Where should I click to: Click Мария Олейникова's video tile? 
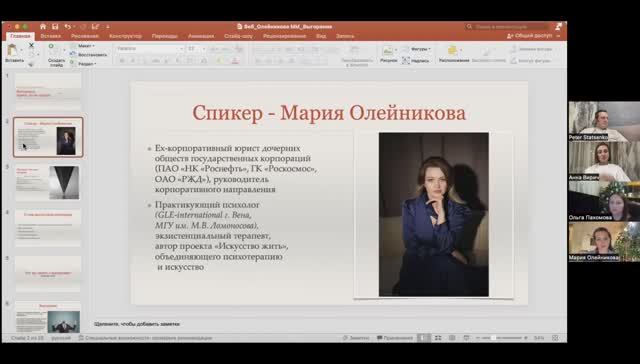click(604, 242)
